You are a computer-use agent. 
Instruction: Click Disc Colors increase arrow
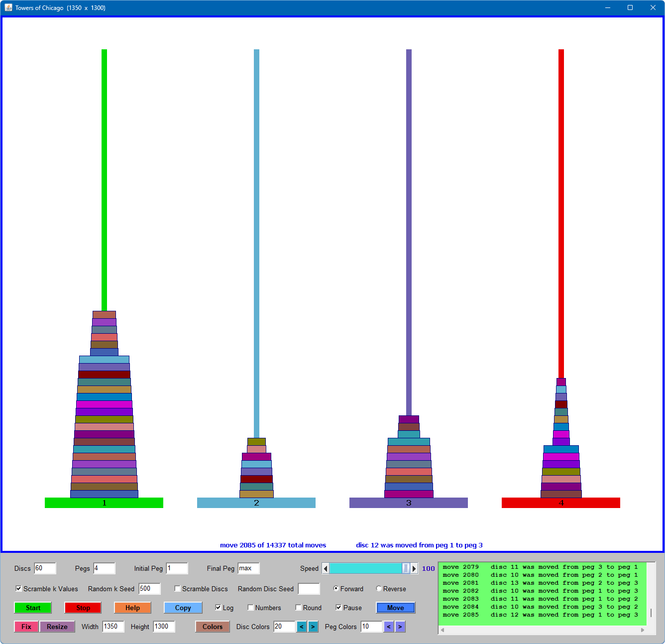click(x=313, y=627)
